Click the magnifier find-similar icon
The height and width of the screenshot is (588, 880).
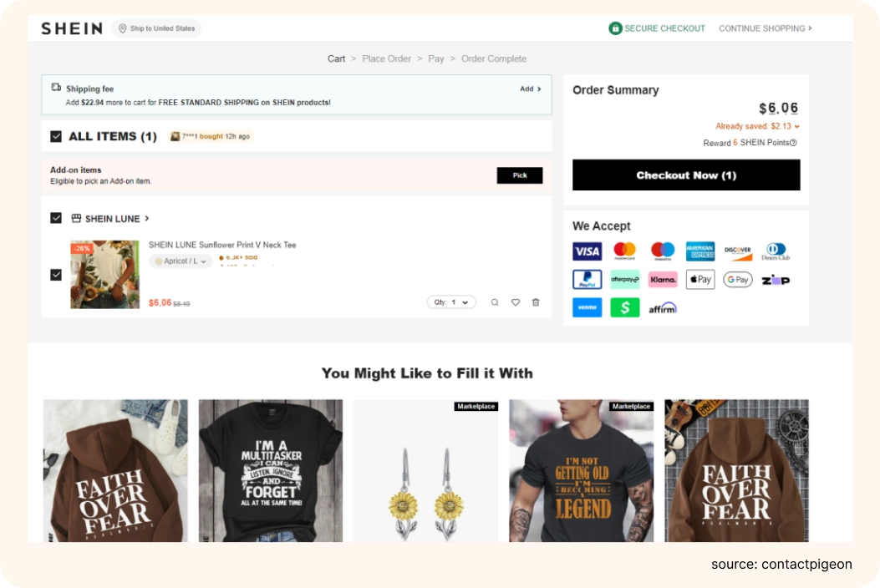coord(495,302)
